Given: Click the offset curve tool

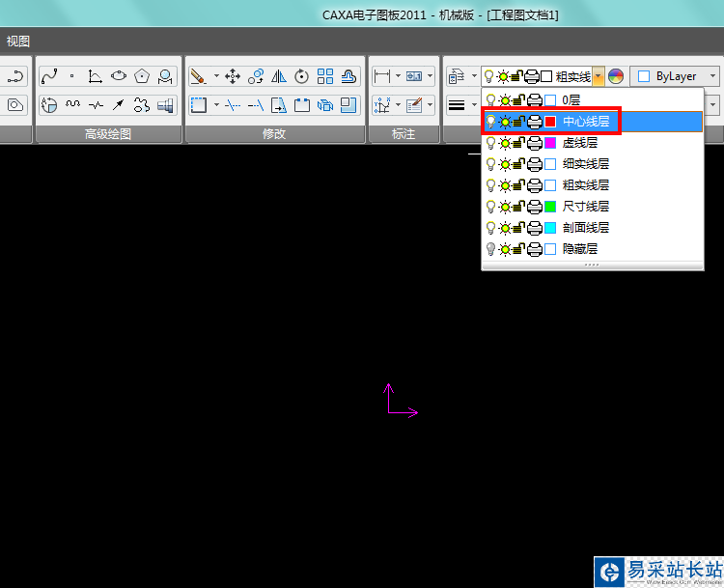Looking at the screenshot, I should tap(348, 76).
